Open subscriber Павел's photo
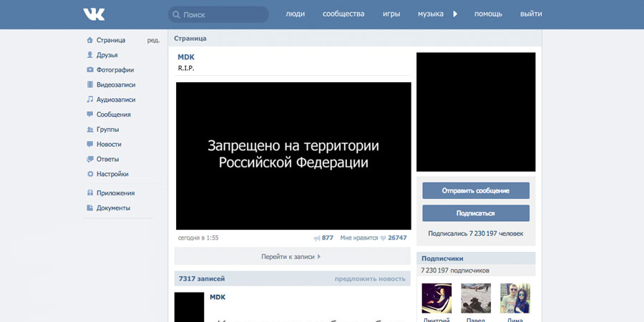The width and height of the screenshot is (644, 322). 476,298
